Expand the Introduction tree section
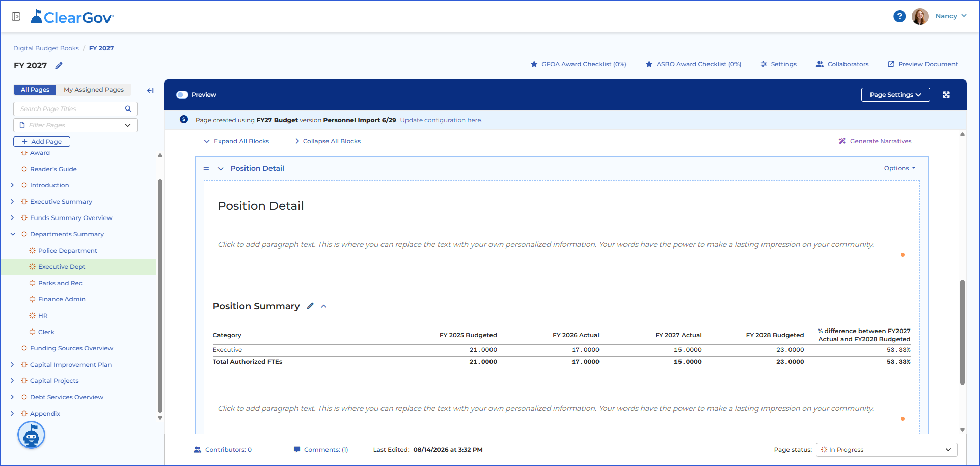This screenshot has width=980, height=466. [12, 185]
